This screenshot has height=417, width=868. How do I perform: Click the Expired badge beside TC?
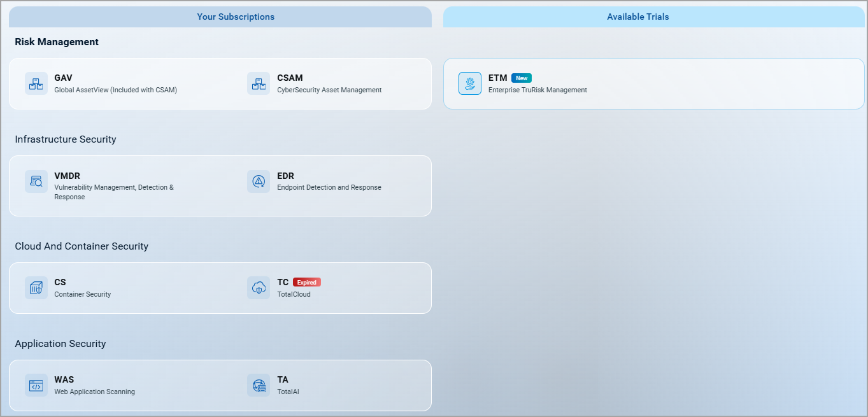pyautogui.click(x=307, y=282)
